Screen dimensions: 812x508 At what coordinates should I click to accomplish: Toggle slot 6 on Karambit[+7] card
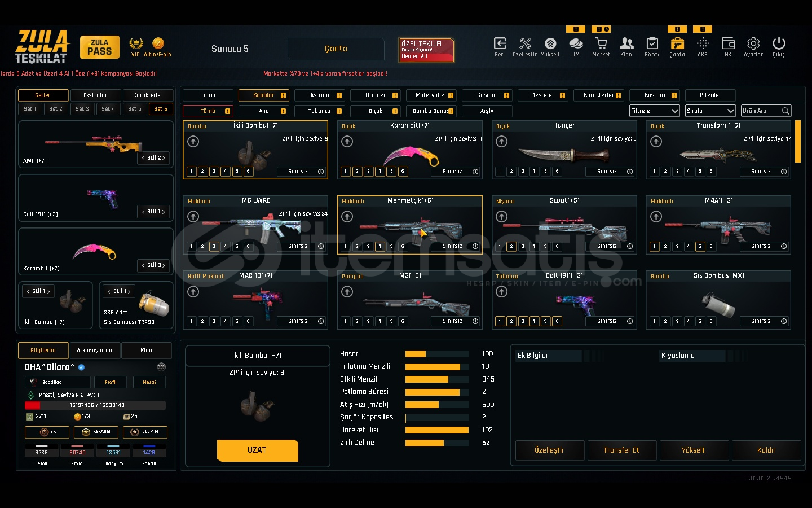(x=403, y=172)
